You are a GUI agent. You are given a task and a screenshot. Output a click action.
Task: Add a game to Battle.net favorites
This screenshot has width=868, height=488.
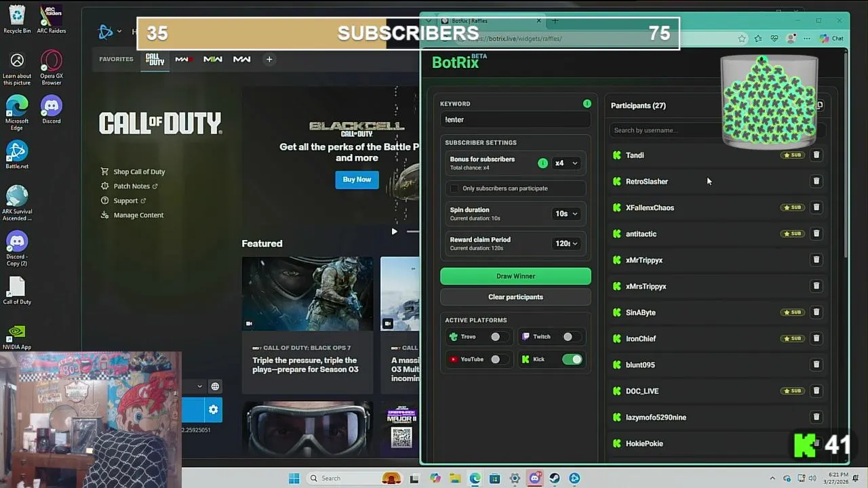pos(269,60)
